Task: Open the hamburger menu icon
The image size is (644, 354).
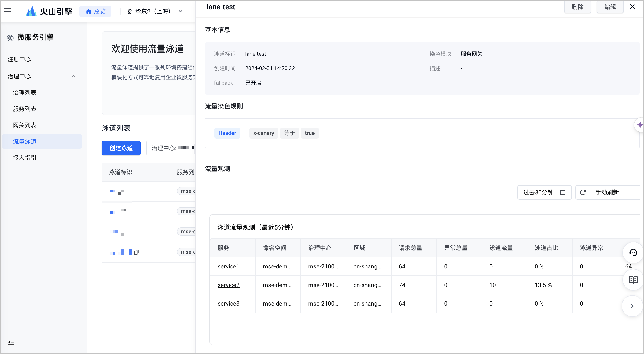Action: pos(7,11)
